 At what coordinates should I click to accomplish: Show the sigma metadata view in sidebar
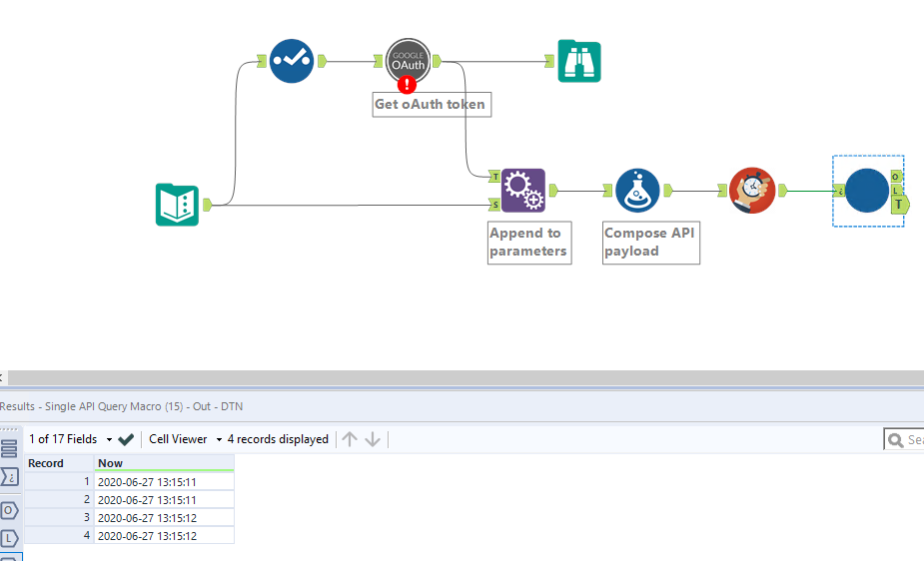point(9,477)
